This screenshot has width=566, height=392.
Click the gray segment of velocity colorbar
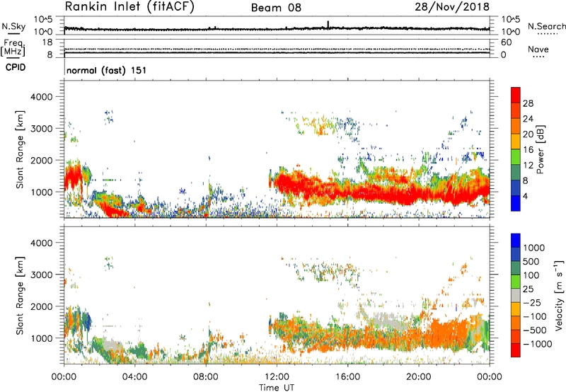516,296
